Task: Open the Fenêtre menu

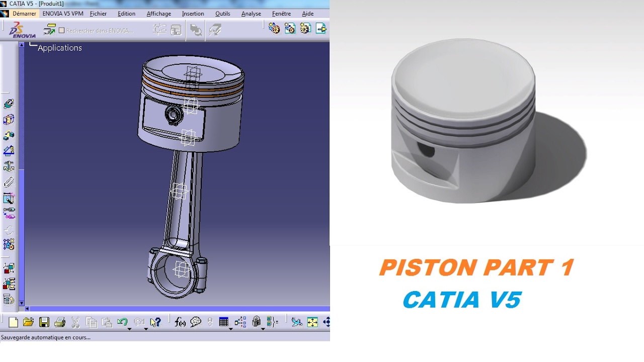Action: [x=281, y=14]
